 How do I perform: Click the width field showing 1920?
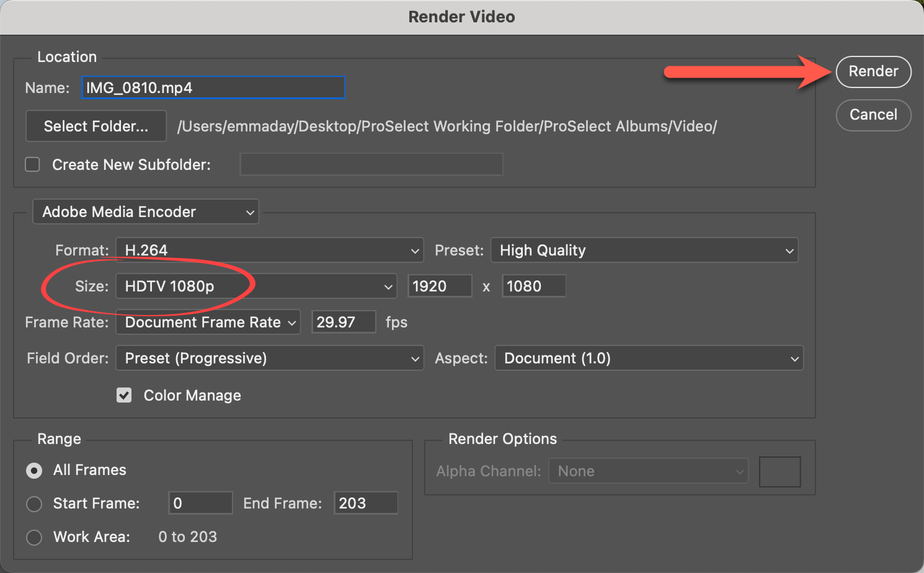[440, 286]
